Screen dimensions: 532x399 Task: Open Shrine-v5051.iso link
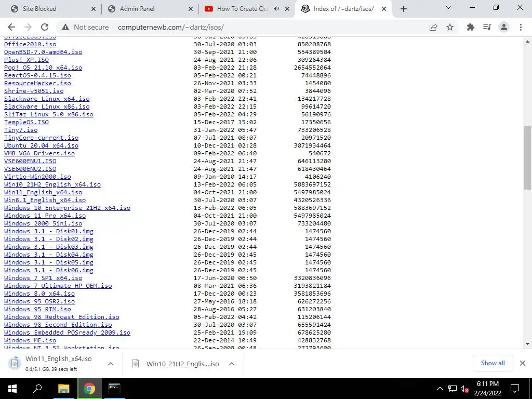[x=34, y=91]
